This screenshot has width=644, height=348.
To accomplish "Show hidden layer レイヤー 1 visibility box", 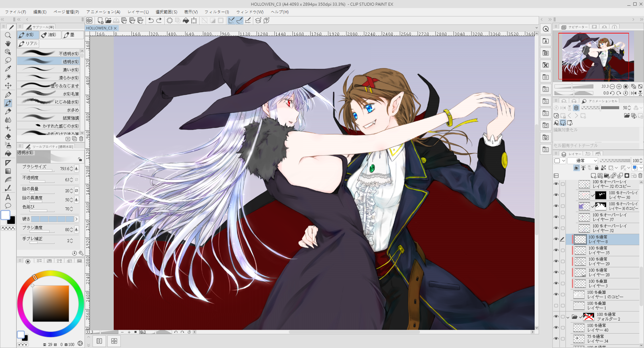I will coord(556,305).
